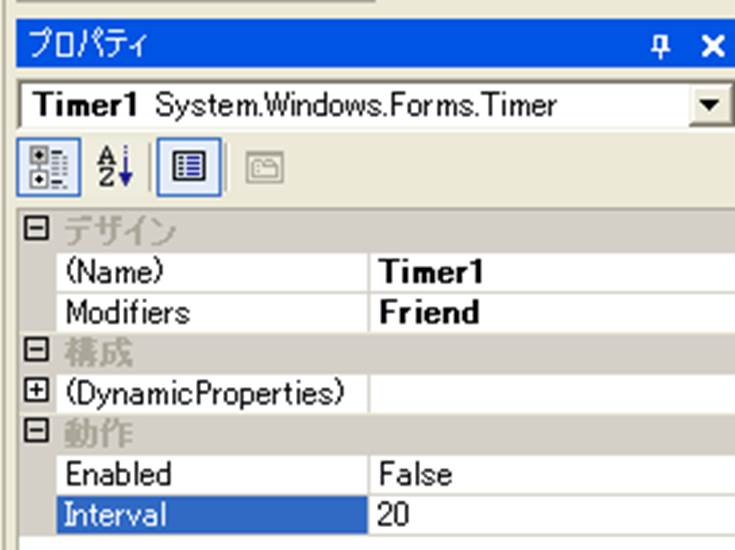Close the プロパティ panel
735x550 pixels.
point(711,46)
